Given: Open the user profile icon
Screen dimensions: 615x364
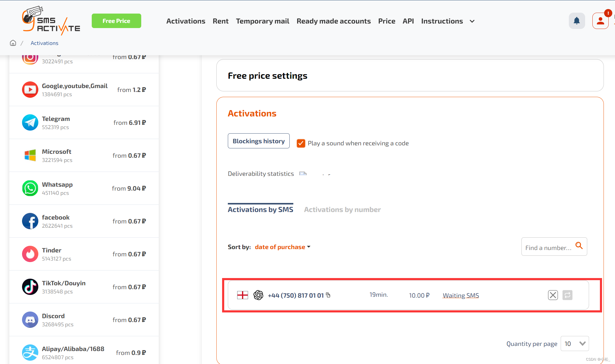Looking at the screenshot, I should pyautogui.click(x=600, y=21).
